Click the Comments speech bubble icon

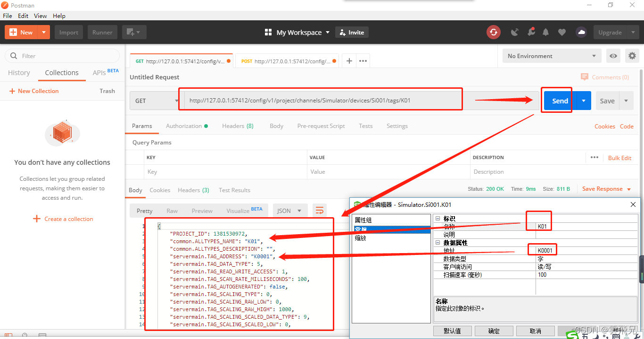tap(585, 77)
